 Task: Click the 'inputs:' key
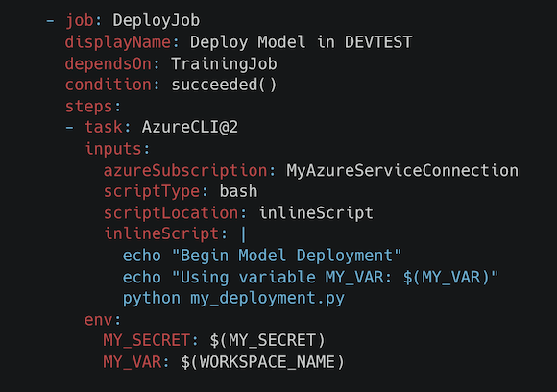click(117, 149)
